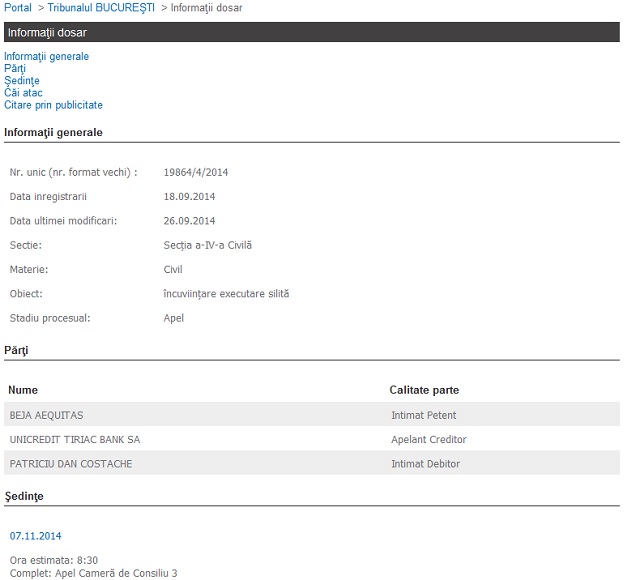Image resolution: width=640 pixels, height=580 pixels.
Task: Open the Căi atac navigation link
Action: point(23,93)
